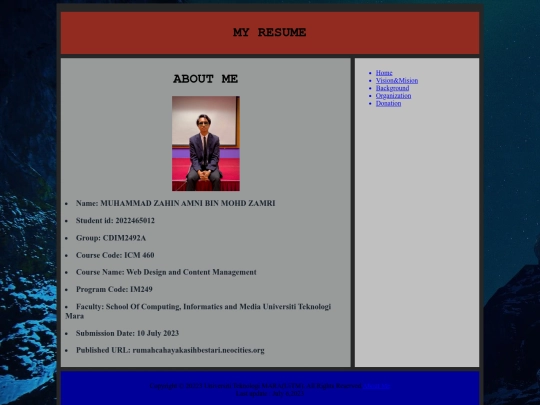Open the Vision&Mision link
Image resolution: width=540 pixels, height=405 pixels.
(397, 81)
